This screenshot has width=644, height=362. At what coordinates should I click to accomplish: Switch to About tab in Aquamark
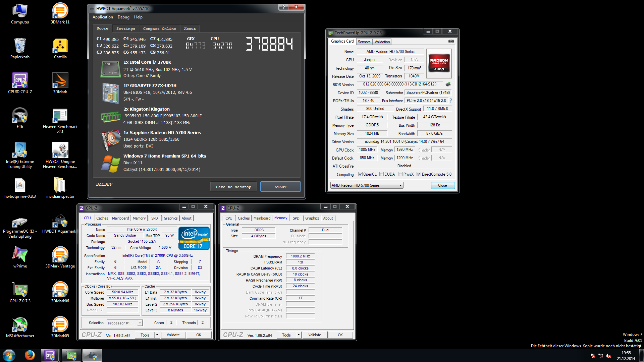(190, 29)
